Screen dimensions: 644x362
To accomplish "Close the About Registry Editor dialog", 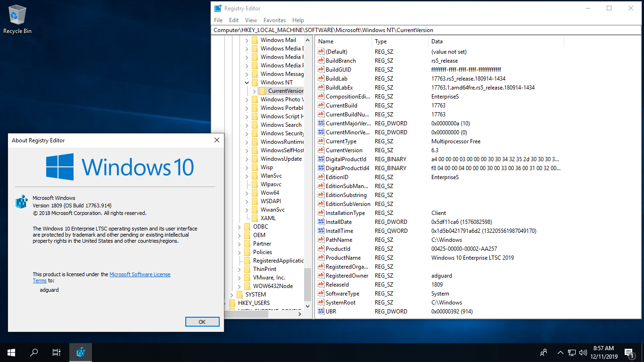I will click(x=217, y=140).
